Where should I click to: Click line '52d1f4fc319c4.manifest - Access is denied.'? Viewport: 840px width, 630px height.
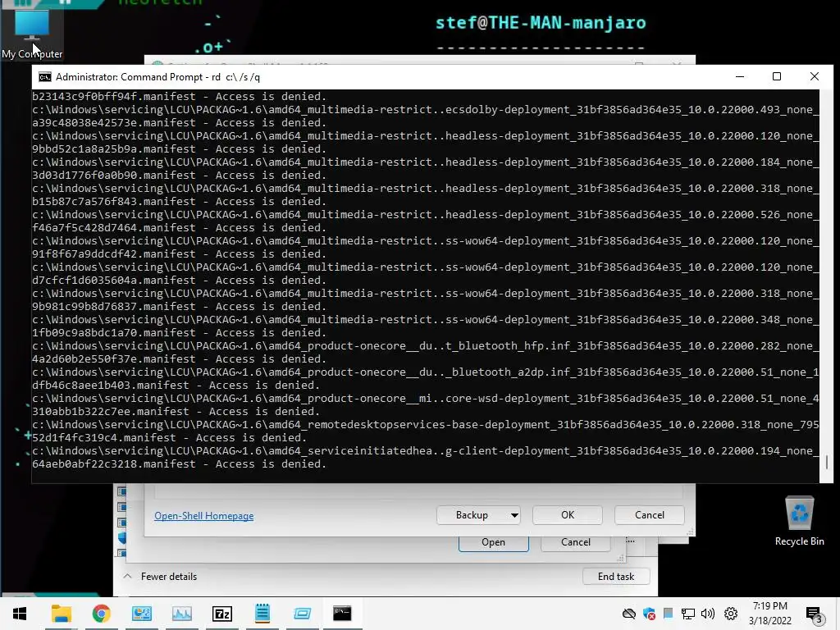[170, 438]
